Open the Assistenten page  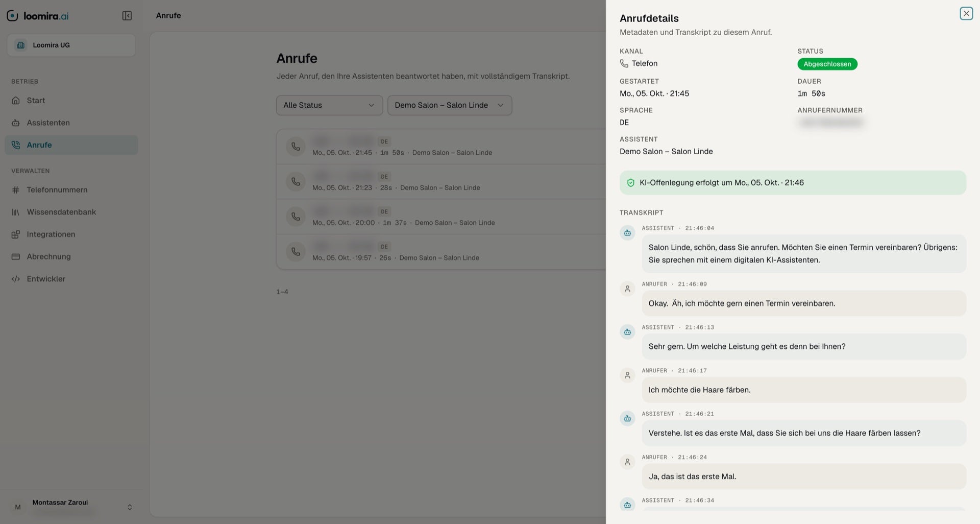pyautogui.click(x=71, y=123)
